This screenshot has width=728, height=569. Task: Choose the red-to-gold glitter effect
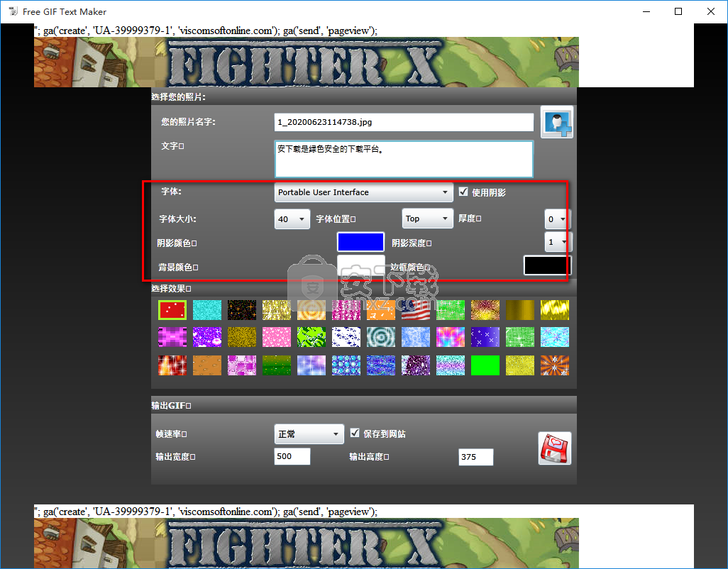click(x=485, y=310)
